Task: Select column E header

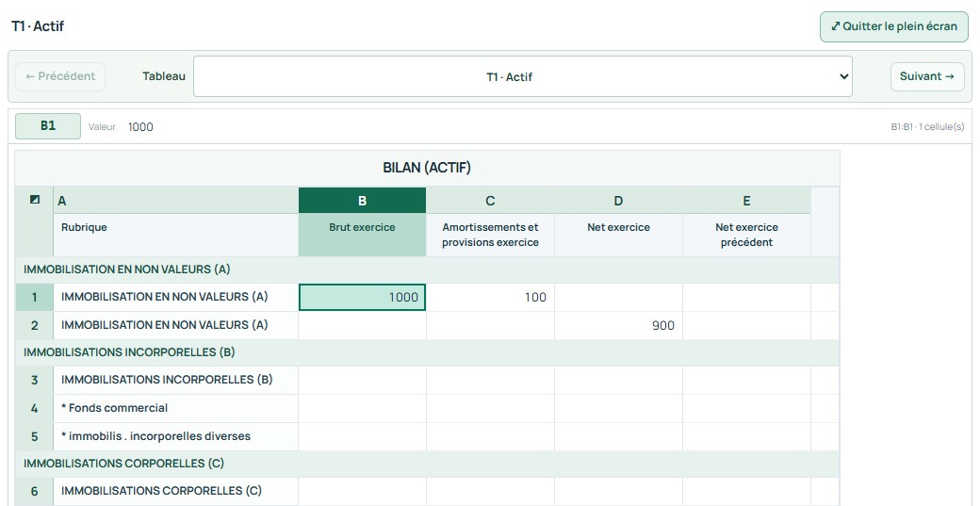Action: [747, 201]
